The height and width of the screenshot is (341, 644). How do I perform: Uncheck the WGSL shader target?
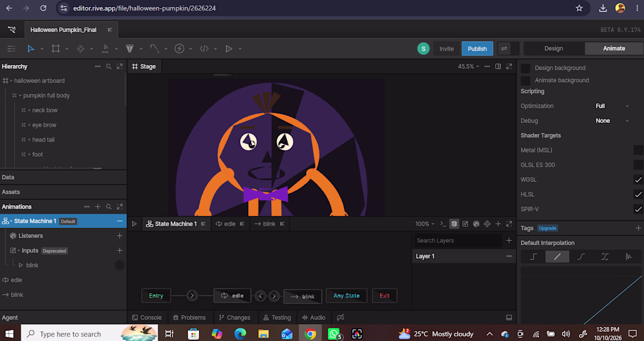point(638,180)
